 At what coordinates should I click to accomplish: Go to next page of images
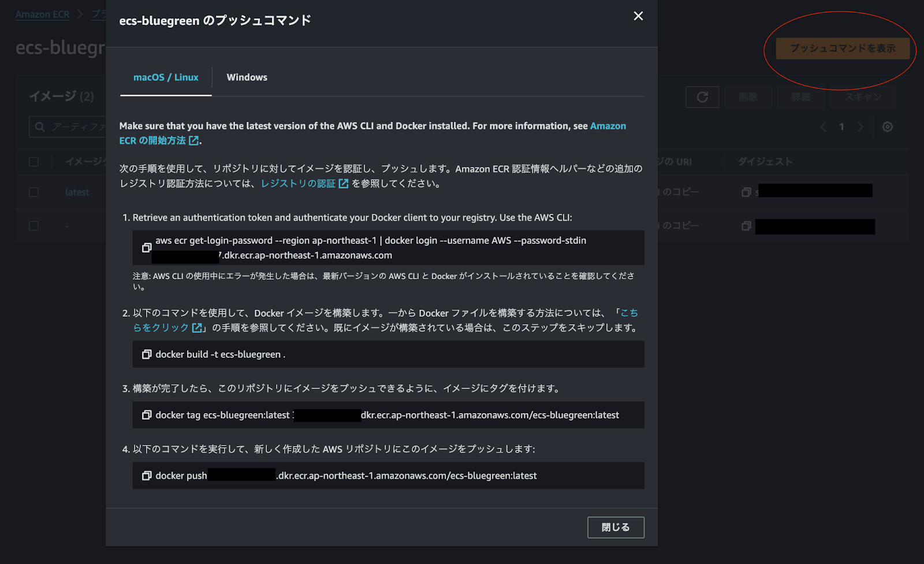coord(860,127)
